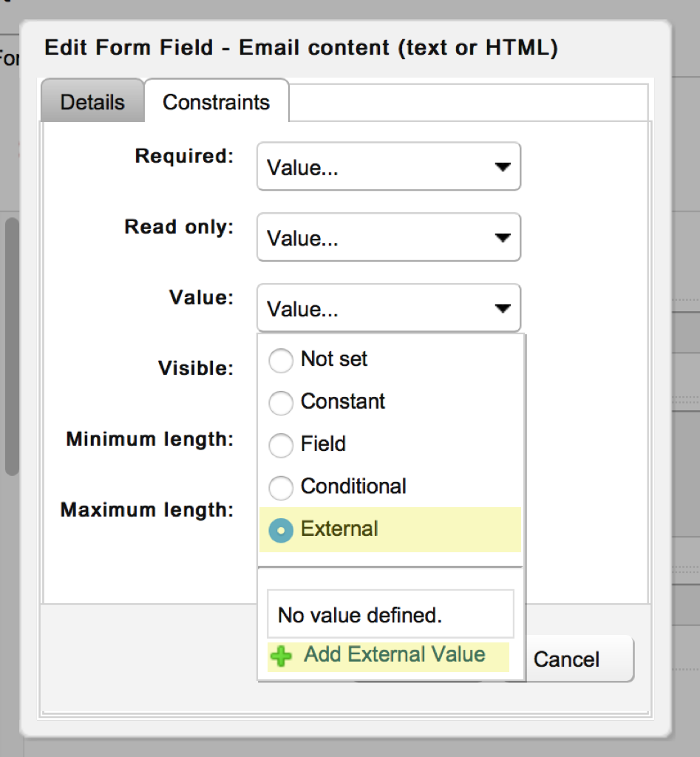Click the Edit Form Field dialog title
The width and height of the screenshot is (700, 757).
301,48
